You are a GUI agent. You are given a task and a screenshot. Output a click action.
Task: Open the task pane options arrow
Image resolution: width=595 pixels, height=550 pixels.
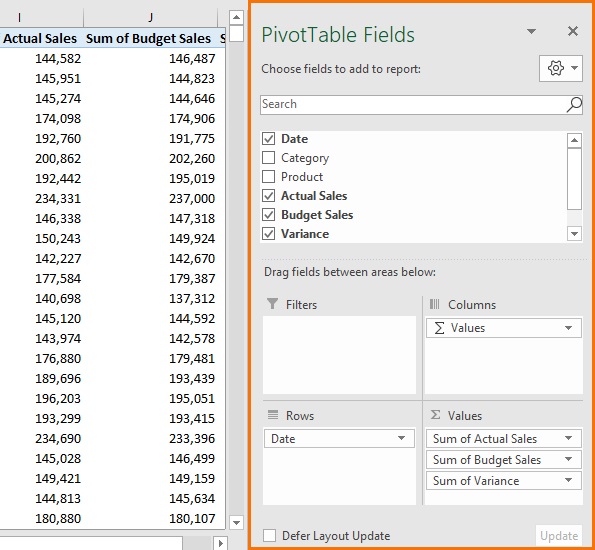pyautogui.click(x=532, y=31)
